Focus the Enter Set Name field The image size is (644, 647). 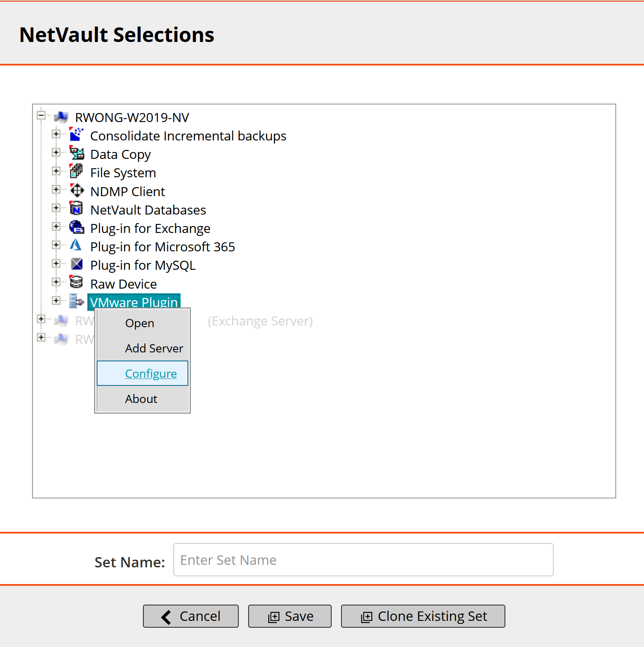[363, 560]
